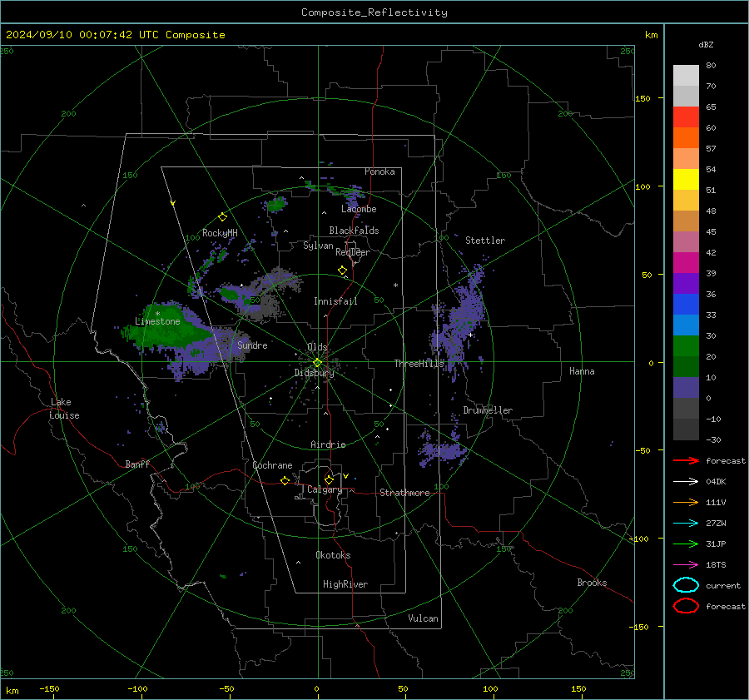Pick the magenta 42 dBZ color swatch

click(686, 263)
